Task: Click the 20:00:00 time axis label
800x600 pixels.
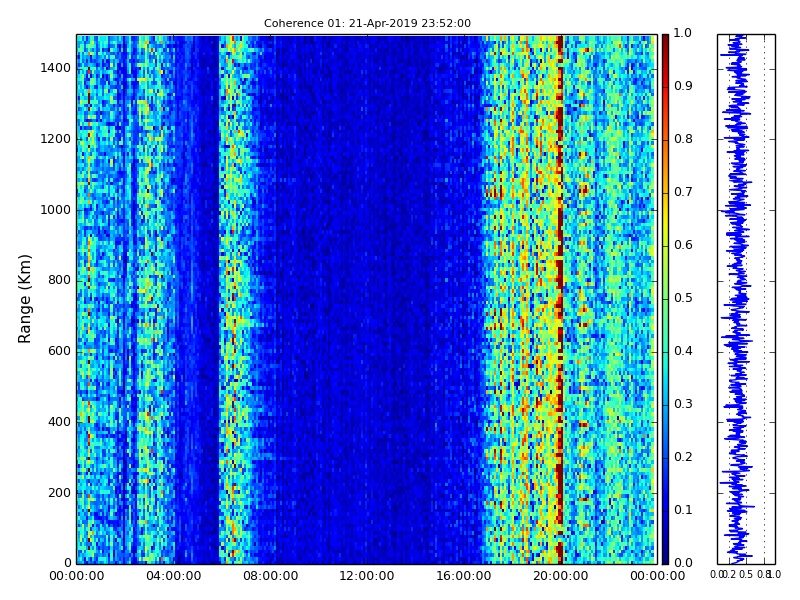Action: (561, 577)
